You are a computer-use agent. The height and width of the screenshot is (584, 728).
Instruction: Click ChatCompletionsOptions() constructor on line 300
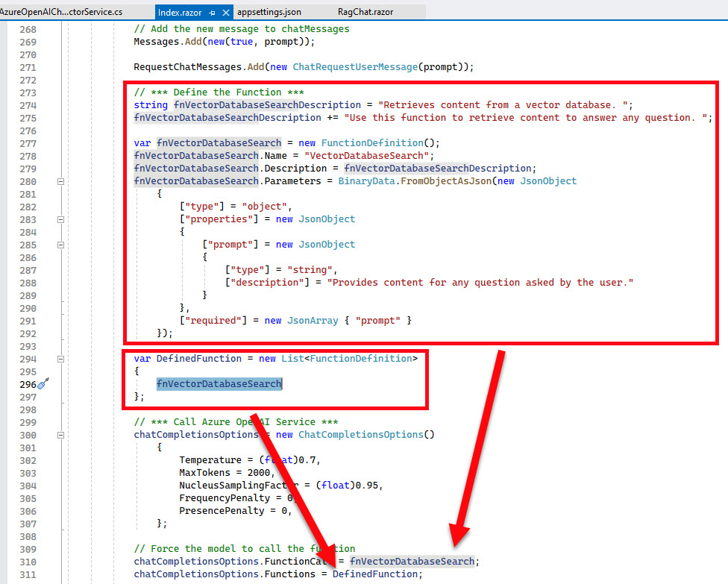[x=365, y=435]
